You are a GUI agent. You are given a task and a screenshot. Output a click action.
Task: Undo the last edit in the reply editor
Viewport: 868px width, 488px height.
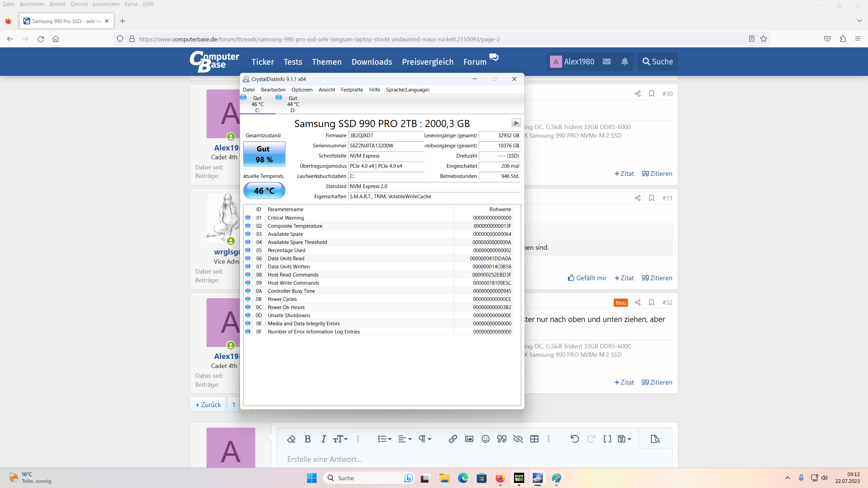574,439
